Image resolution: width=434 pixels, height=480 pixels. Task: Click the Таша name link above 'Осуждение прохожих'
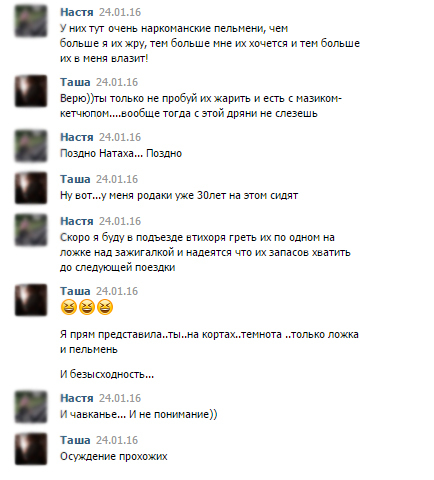point(75,440)
